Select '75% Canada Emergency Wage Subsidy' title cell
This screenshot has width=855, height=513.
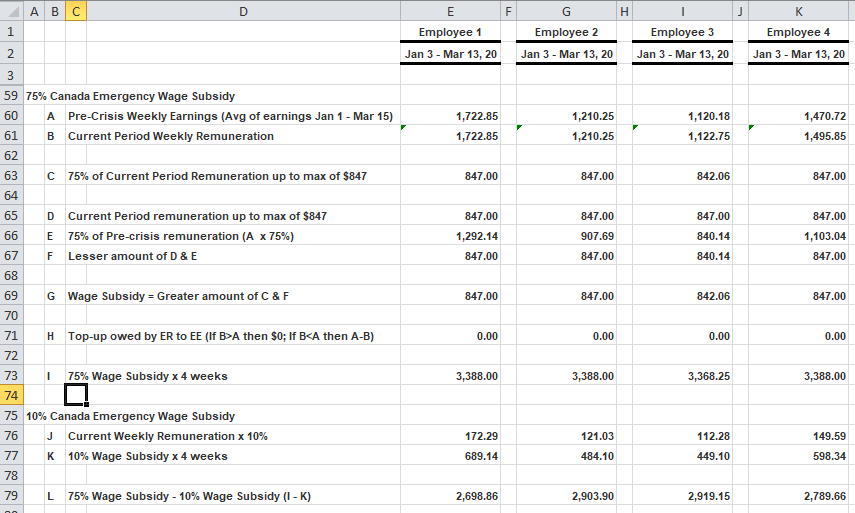point(130,96)
